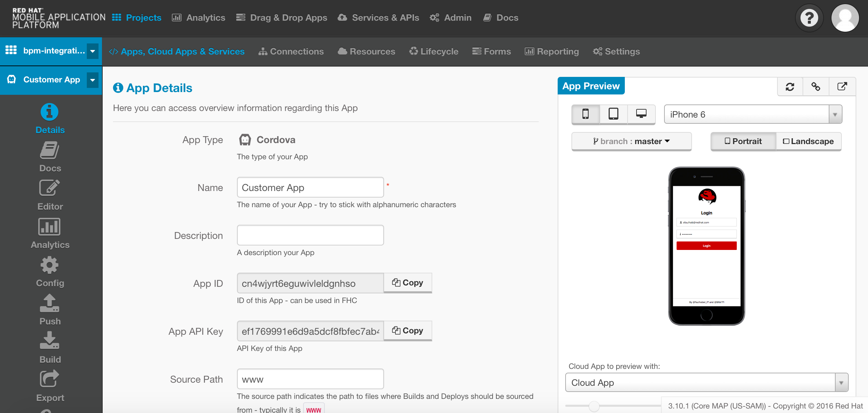The image size is (868, 413).
Task: Copy the App API Key
Action: click(x=407, y=331)
